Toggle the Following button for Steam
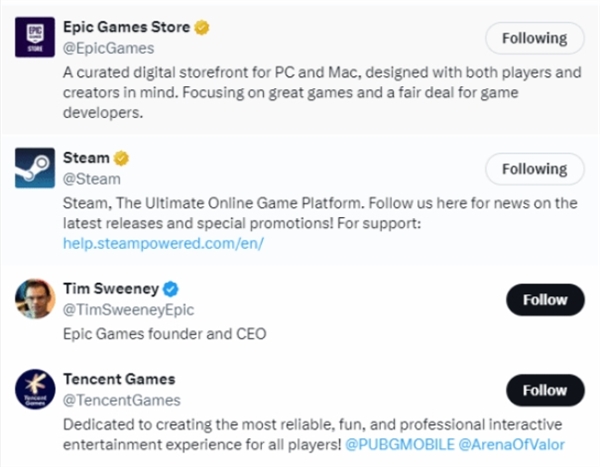The image size is (600, 467). coord(534,169)
